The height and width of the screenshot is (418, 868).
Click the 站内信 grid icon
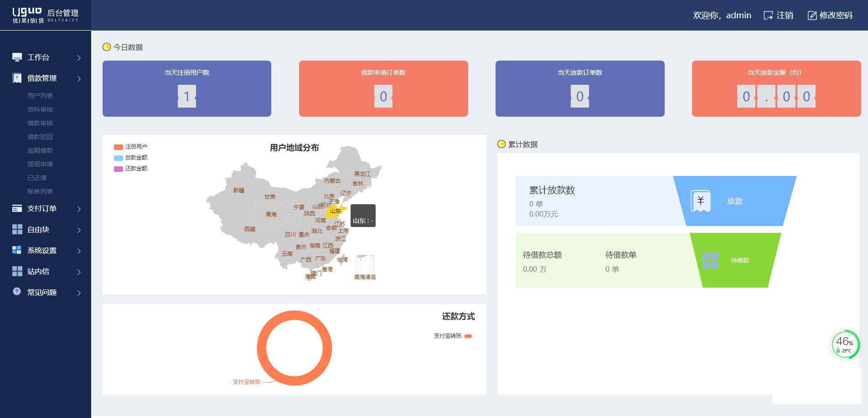[x=17, y=271]
